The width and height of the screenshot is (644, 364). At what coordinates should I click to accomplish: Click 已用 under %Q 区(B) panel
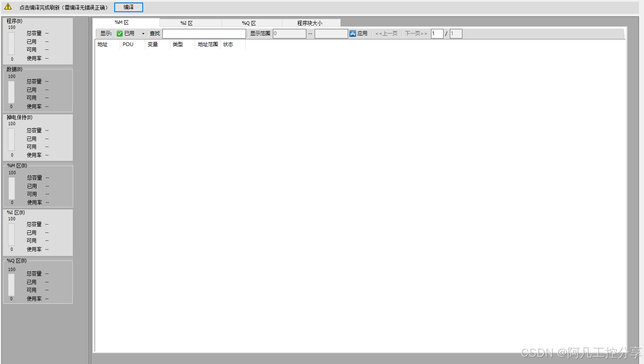(x=31, y=282)
